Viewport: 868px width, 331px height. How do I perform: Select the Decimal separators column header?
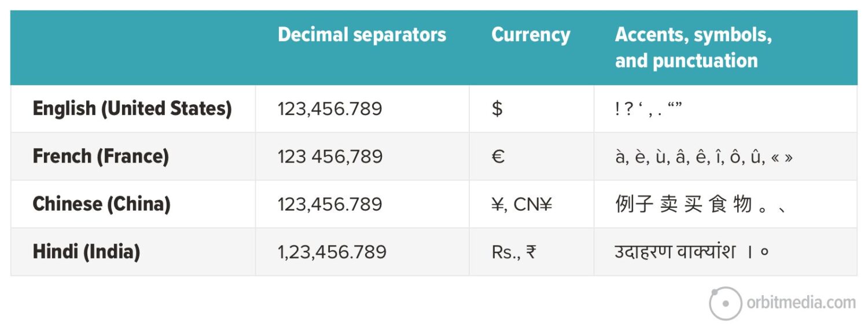362,35
